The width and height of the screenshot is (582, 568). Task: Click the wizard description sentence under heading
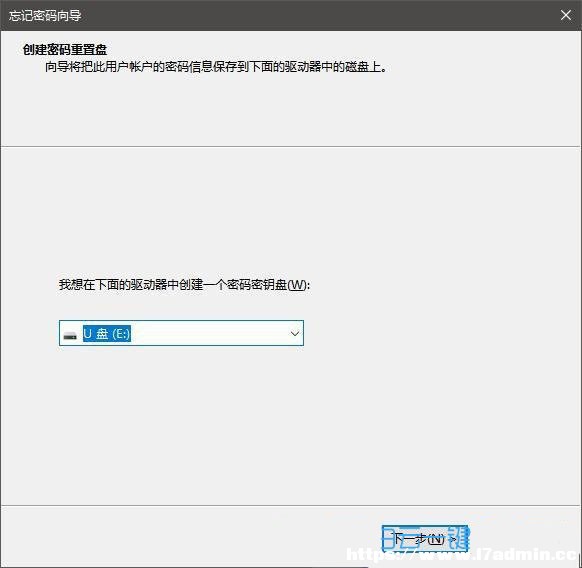point(216,67)
